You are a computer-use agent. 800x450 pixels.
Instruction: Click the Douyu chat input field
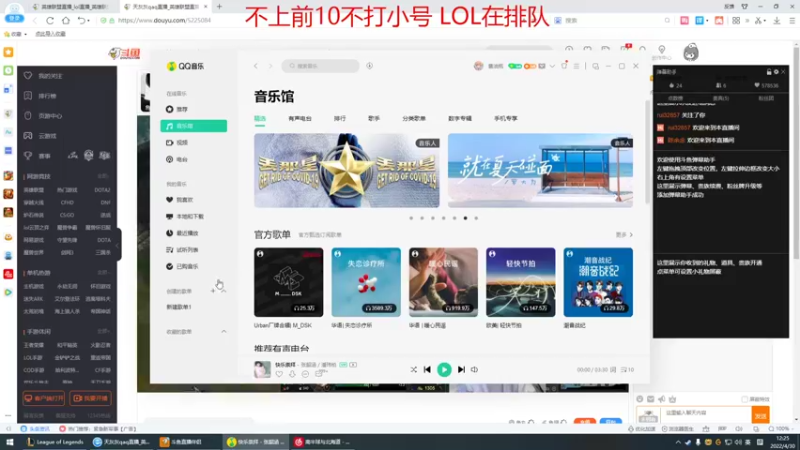pos(707,413)
